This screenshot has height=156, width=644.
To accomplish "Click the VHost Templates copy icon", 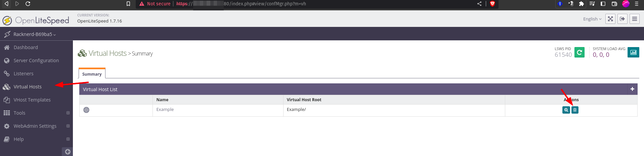I will pyautogui.click(x=7, y=100).
